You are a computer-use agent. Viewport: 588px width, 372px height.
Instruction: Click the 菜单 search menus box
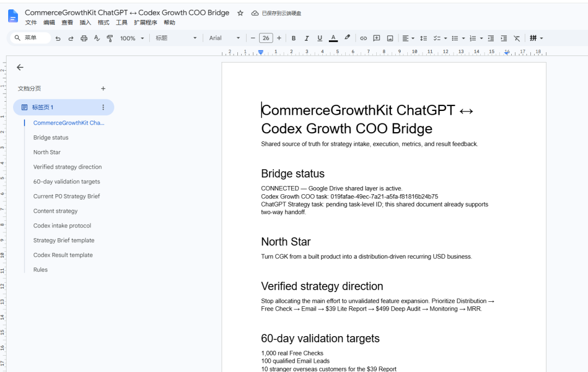click(30, 38)
